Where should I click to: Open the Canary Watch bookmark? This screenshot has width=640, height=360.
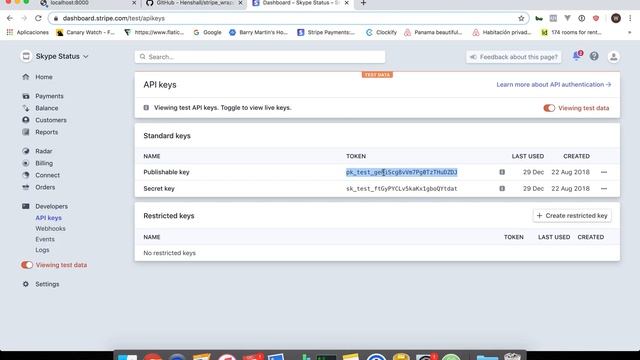pyautogui.click(x=86, y=32)
